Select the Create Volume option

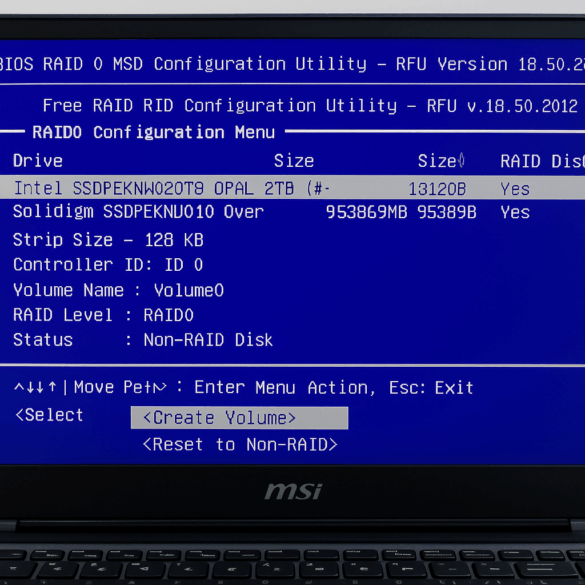click(x=239, y=418)
